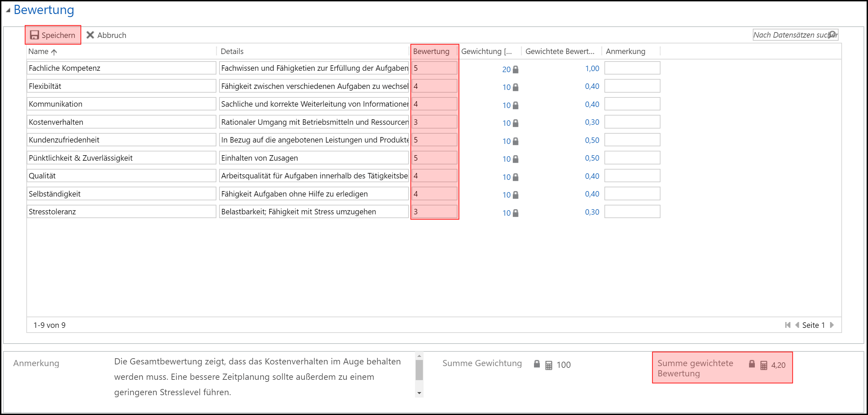
Task: Click the Gewichtung column header
Action: pyautogui.click(x=486, y=51)
